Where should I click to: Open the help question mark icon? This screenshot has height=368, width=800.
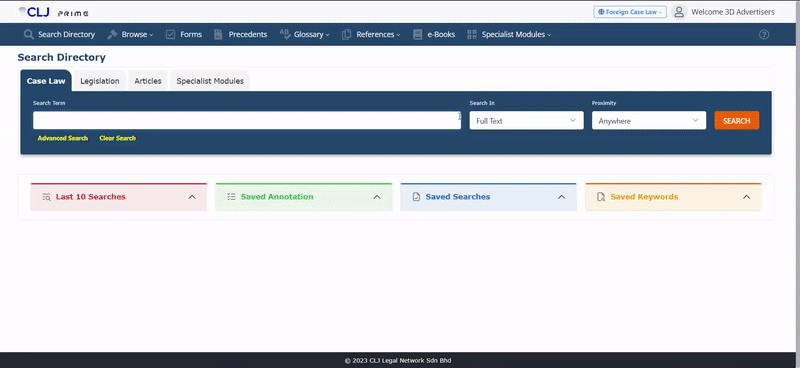click(764, 35)
